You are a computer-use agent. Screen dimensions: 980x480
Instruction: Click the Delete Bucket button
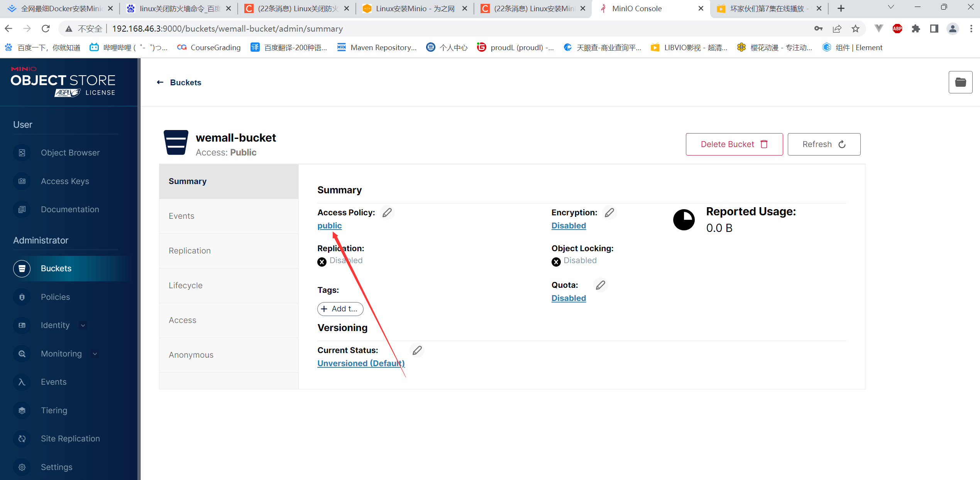734,144
